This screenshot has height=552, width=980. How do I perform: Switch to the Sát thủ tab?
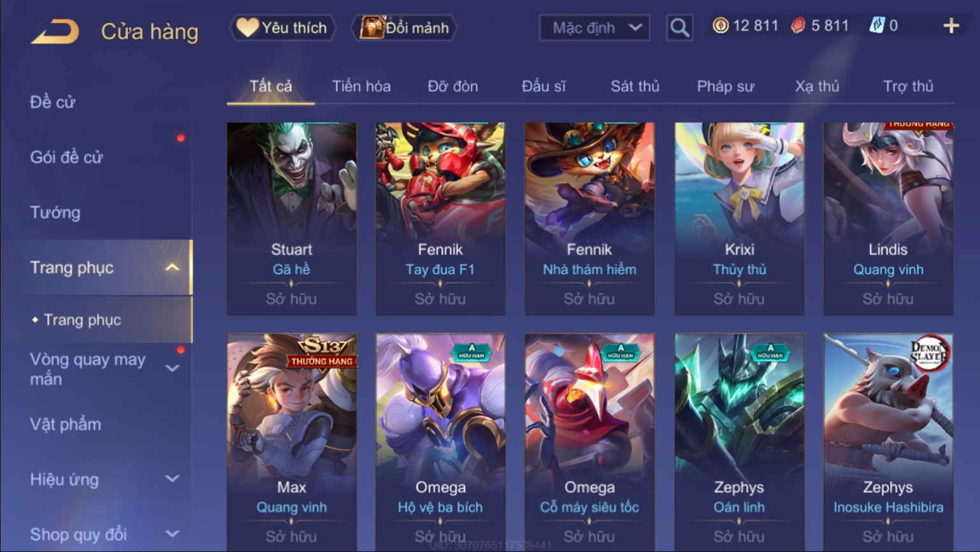click(635, 86)
